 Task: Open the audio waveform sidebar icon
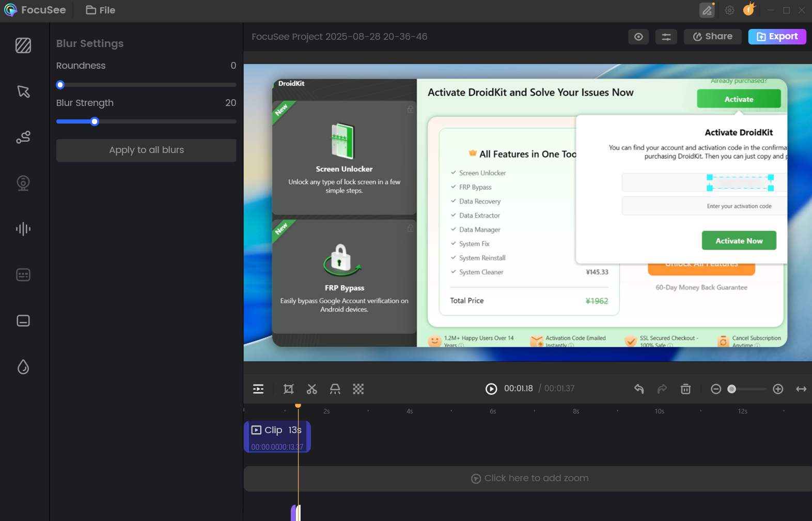[x=23, y=229]
